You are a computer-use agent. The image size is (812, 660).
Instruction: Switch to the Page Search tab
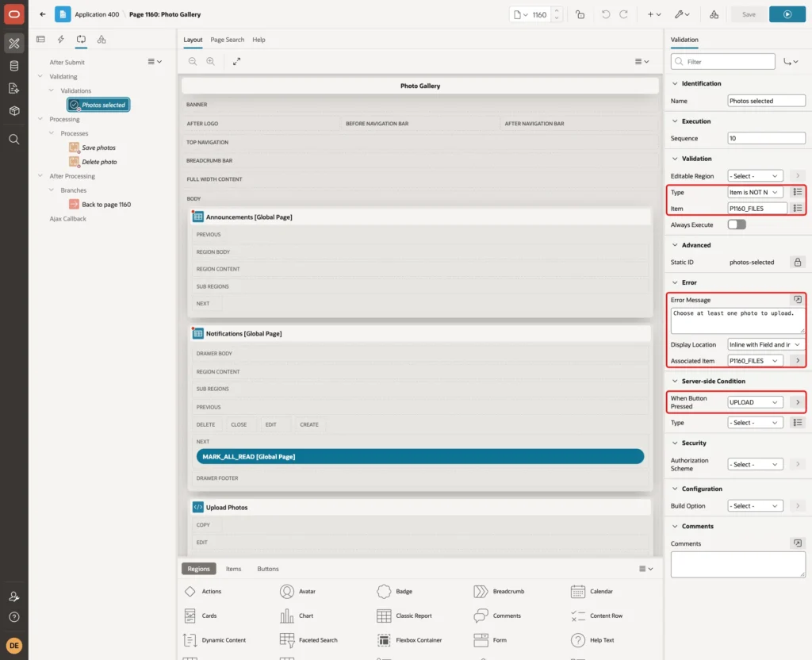[x=227, y=40]
